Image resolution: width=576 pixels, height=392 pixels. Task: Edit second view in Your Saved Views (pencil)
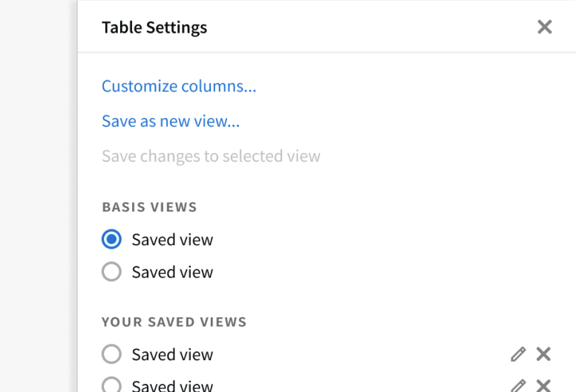click(518, 385)
